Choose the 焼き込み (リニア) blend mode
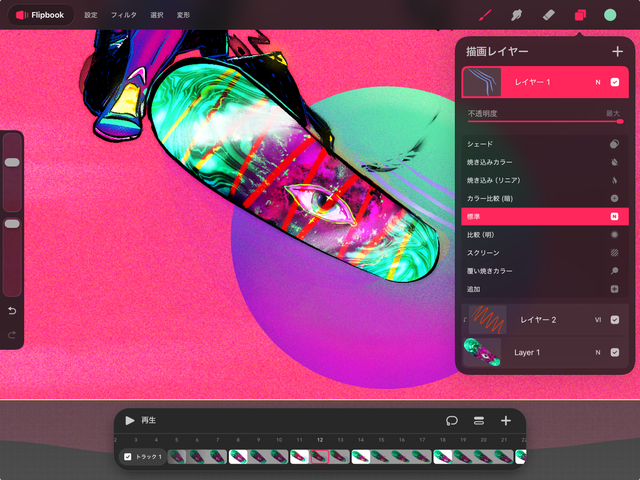Image resolution: width=640 pixels, height=480 pixels. 545,180
